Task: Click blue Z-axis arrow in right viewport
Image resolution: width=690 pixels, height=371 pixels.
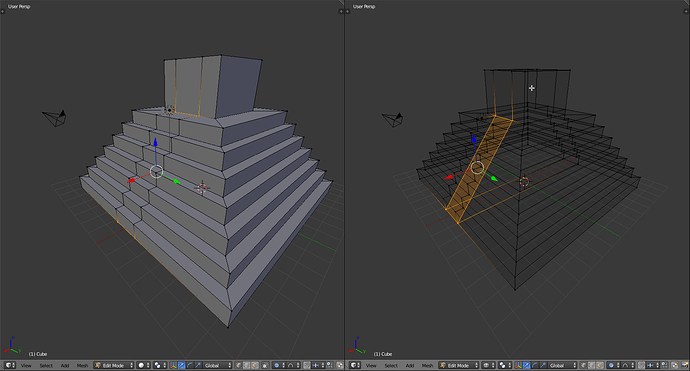Action: pos(474,140)
